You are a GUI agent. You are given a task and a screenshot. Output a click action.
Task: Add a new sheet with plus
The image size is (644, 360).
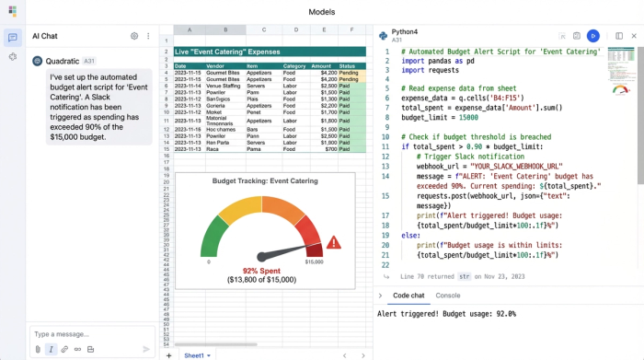tap(168, 355)
